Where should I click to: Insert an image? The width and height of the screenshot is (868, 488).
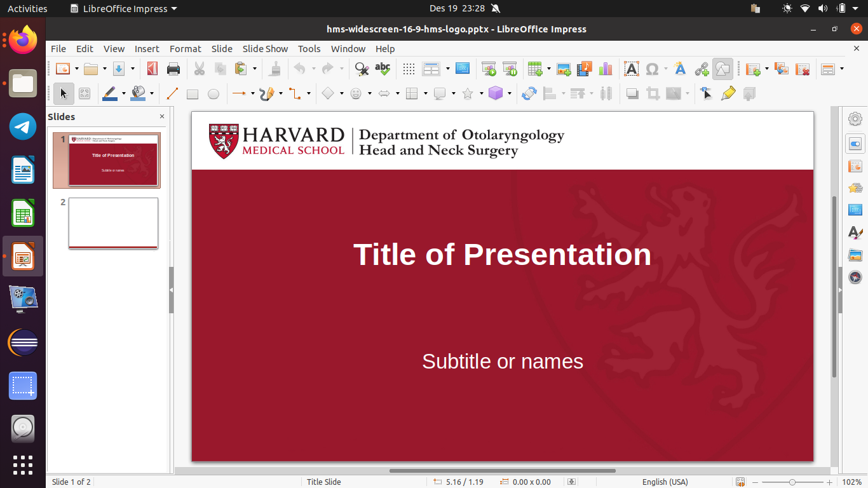pos(564,69)
